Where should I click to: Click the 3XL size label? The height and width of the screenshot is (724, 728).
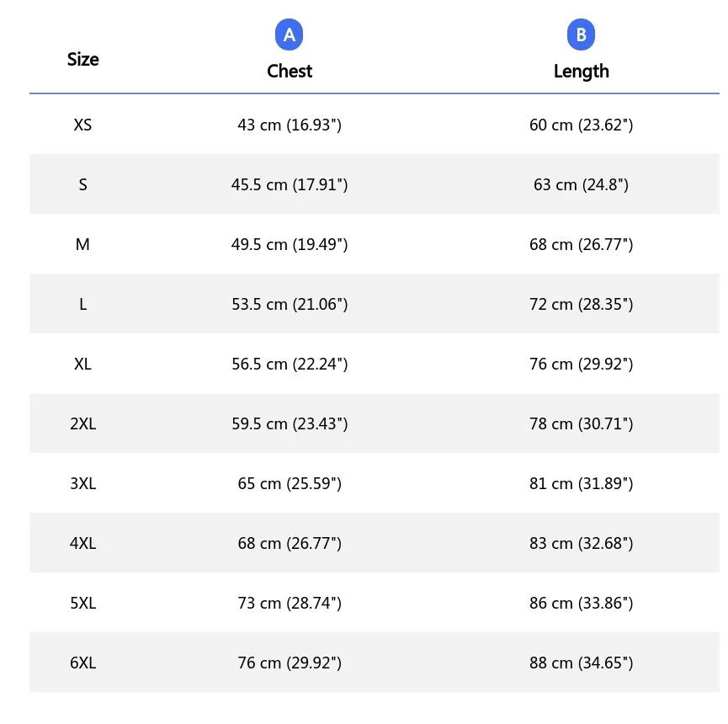82,484
